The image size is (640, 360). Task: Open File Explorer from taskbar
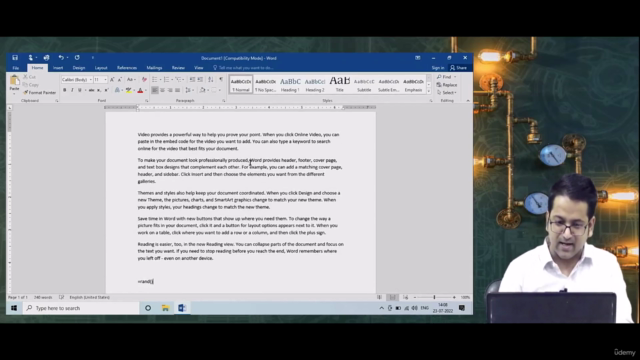tap(165, 308)
